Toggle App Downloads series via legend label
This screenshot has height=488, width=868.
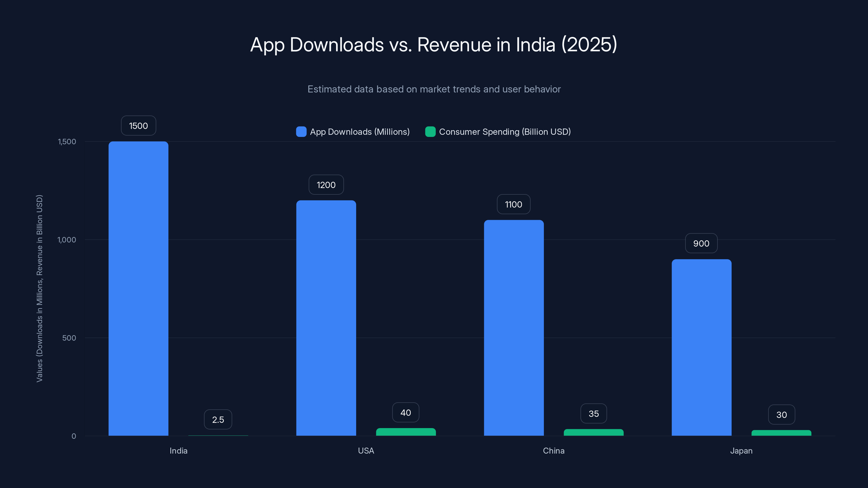tap(359, 132)
